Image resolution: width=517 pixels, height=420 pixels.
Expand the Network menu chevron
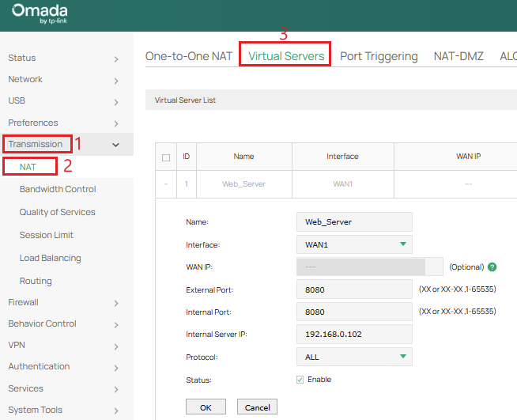(x=116, y=81)
